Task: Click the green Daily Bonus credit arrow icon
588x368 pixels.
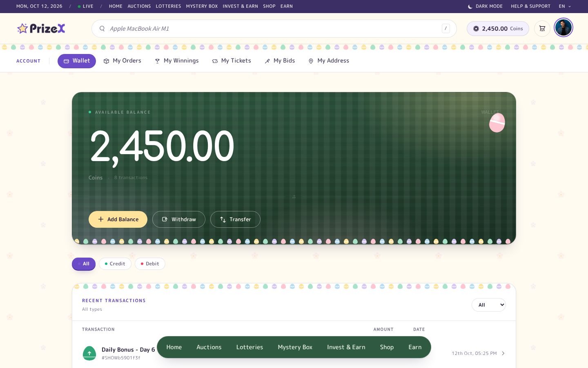Action: tap(89, 353)
